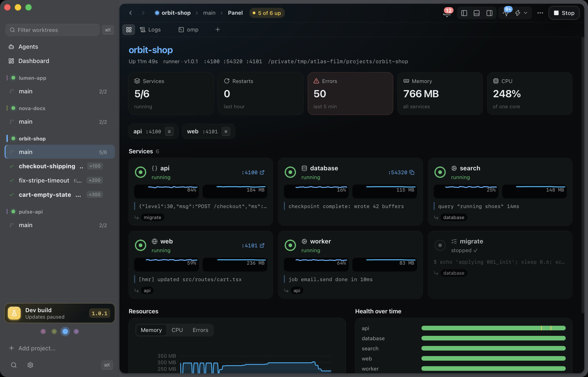Open settings gear in sidebar footer
The width and height of the screenshot is (588, 377).
pos(30,365)
